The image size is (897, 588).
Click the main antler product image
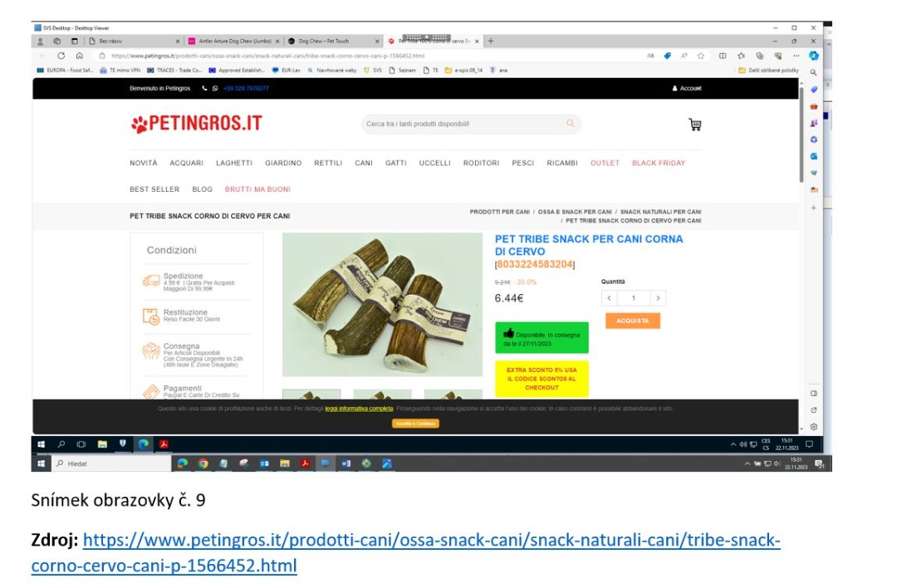[382, 304]
